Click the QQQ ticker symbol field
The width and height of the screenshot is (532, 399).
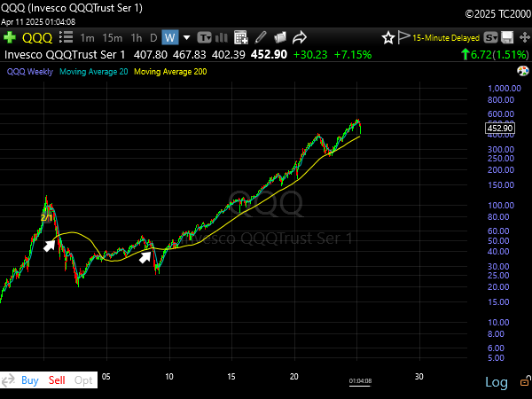click(x=37, y=37)
